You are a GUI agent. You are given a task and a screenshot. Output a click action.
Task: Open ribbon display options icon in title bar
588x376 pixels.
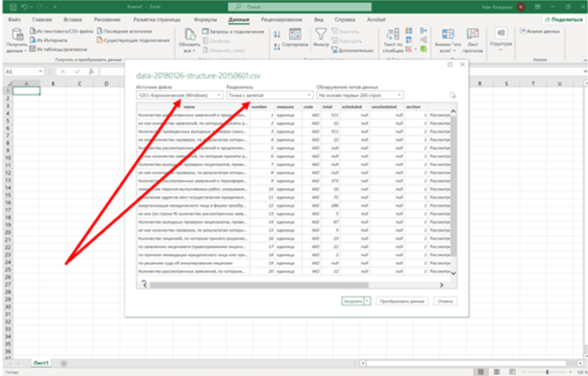[x=539, y=7]
